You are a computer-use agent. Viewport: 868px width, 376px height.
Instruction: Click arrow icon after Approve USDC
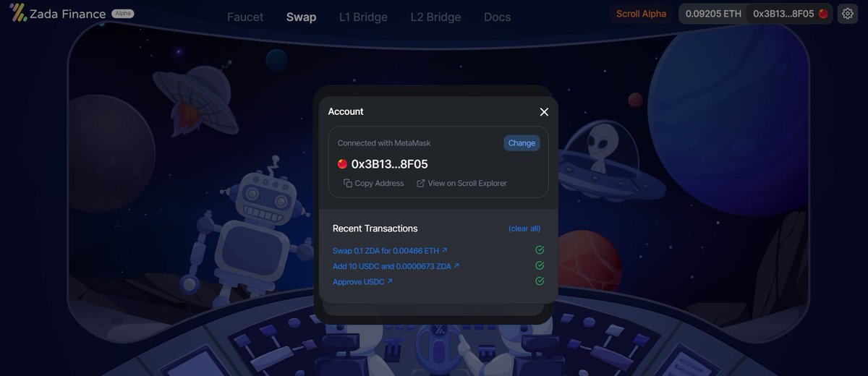click(x=390, y=281)
